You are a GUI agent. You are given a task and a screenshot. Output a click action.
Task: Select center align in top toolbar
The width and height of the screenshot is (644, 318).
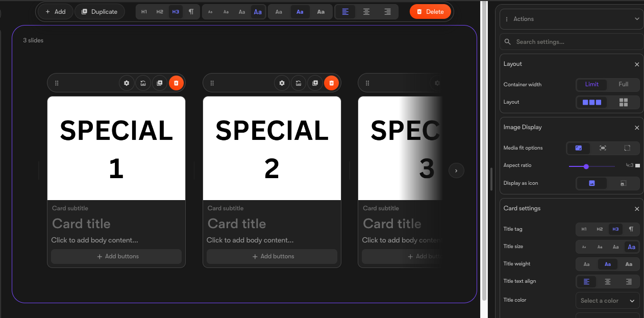pos(366,12)
